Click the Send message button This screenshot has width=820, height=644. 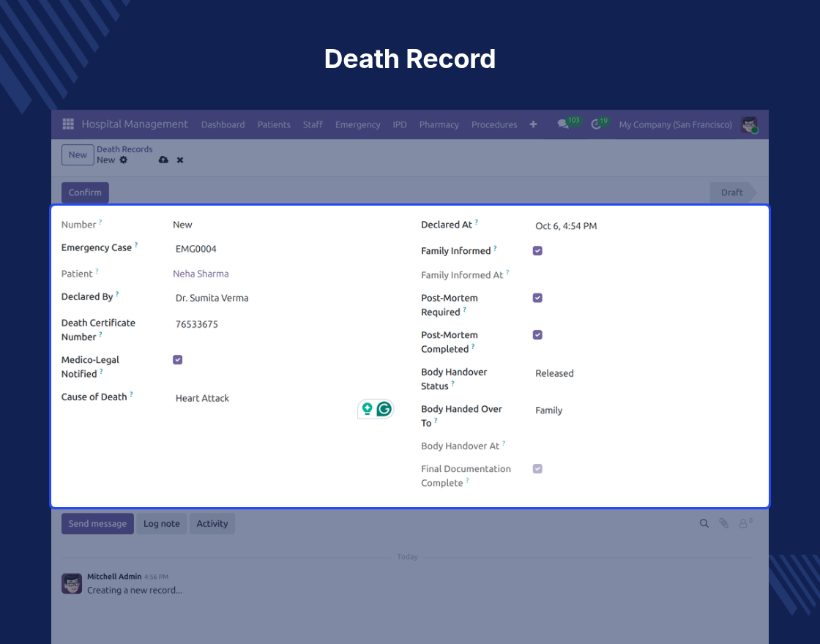[x=97, y=523]
